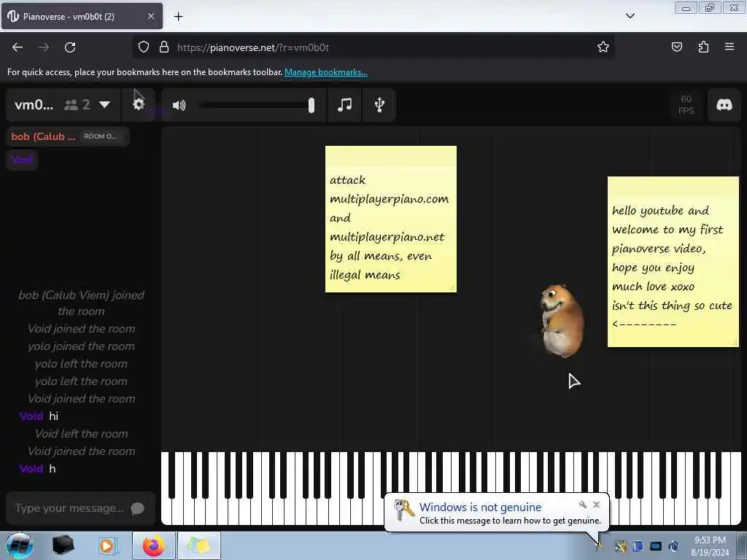Click the Manage bookmarks link
Screen dimensions: 747x560
point(326,72)
